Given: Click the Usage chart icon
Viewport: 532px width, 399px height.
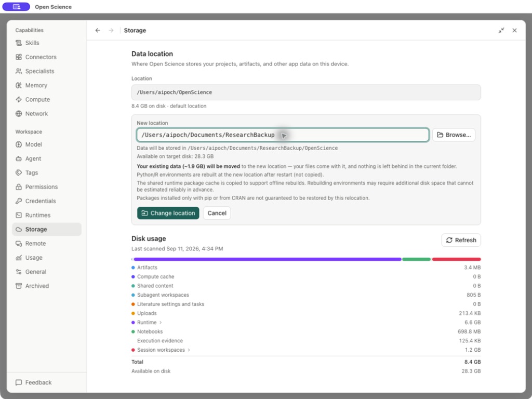Looking at the screenshot, I should tap(19, 258).
